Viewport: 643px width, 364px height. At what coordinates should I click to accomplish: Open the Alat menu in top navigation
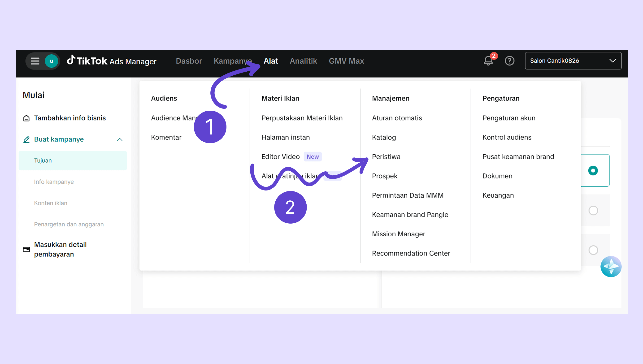[271, 61]
